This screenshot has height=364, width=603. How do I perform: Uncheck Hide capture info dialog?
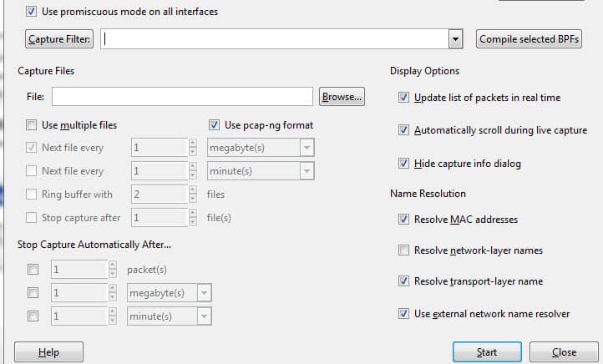click(403, 164)
